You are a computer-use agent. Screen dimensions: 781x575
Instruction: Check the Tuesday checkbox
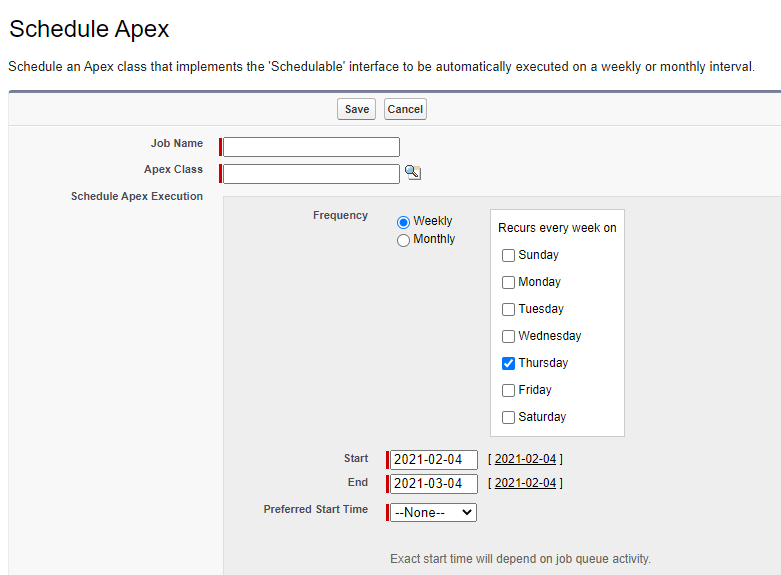(x=508, y=309)
